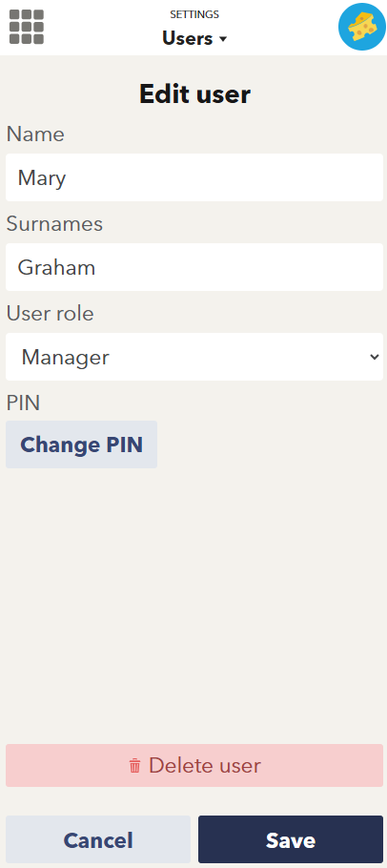387x868 pixels.
Task: Click the Name field label
Action: point(35,134)
